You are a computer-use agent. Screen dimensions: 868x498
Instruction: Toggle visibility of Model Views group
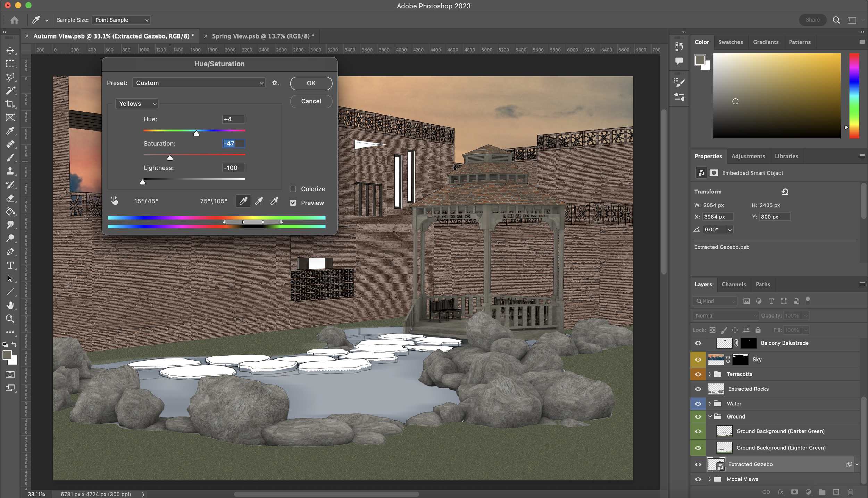click(698, 479)
